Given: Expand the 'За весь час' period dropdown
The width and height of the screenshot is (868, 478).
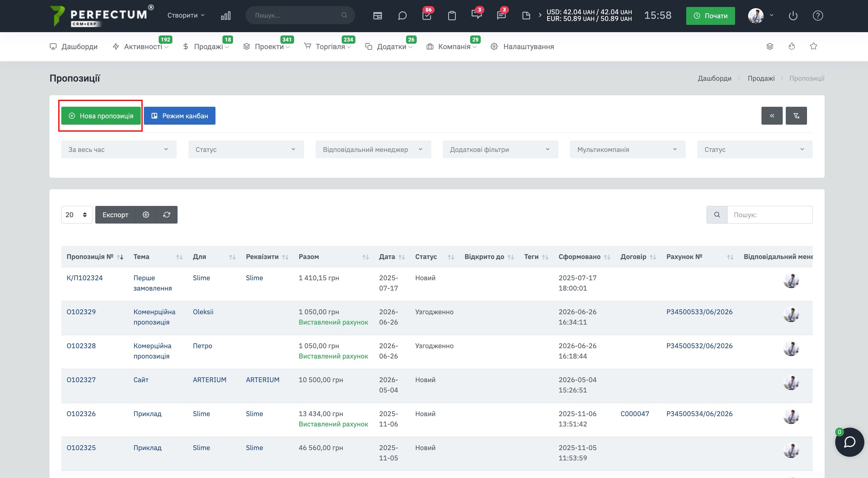Looking at the screenshot, I should (x=119, y=150).
